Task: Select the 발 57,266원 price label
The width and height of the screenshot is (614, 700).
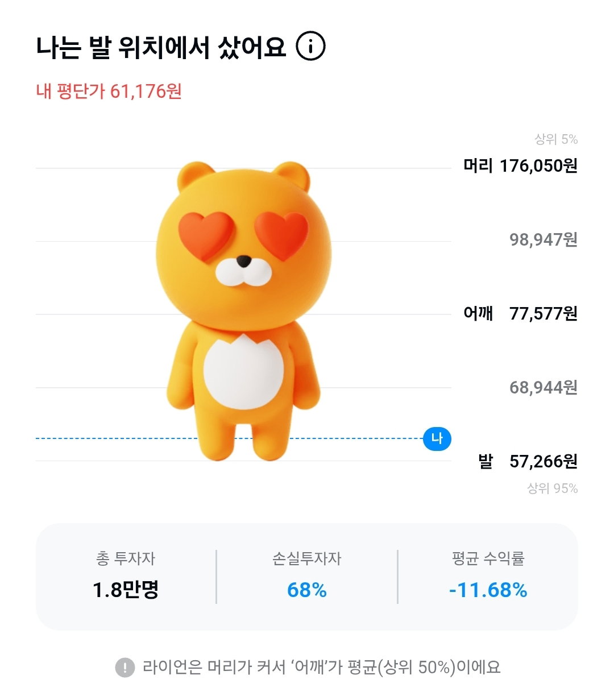Action: point(528,461)
